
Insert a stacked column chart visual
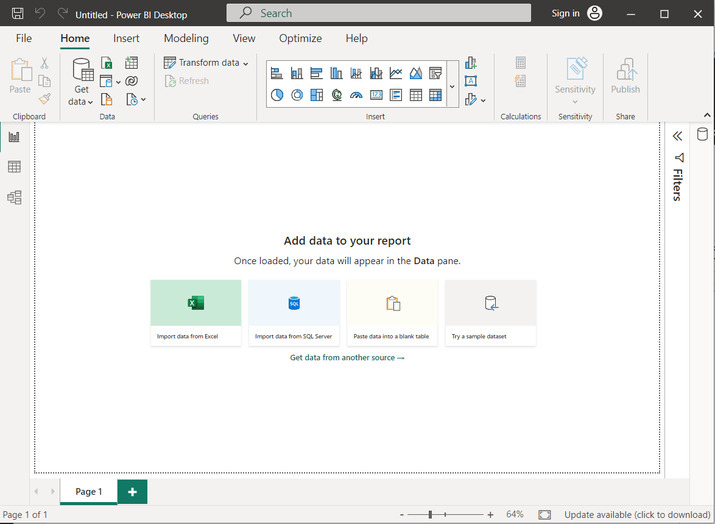(297, 73)
